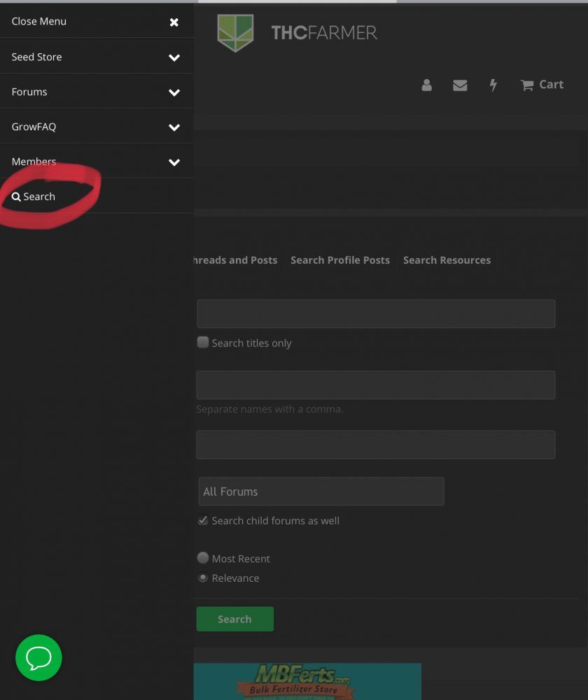
Task: Click the green Search button
Action: pyautogui.click(x=234, y=619)
